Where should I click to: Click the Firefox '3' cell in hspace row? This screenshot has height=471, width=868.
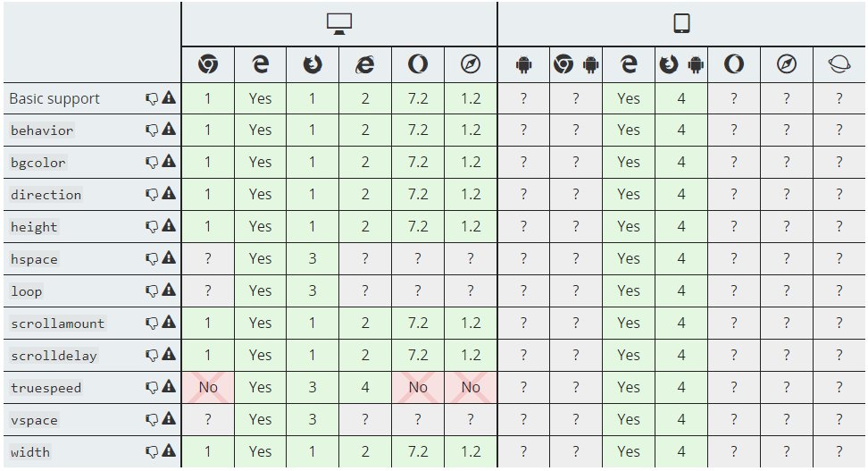coord(313,258)
